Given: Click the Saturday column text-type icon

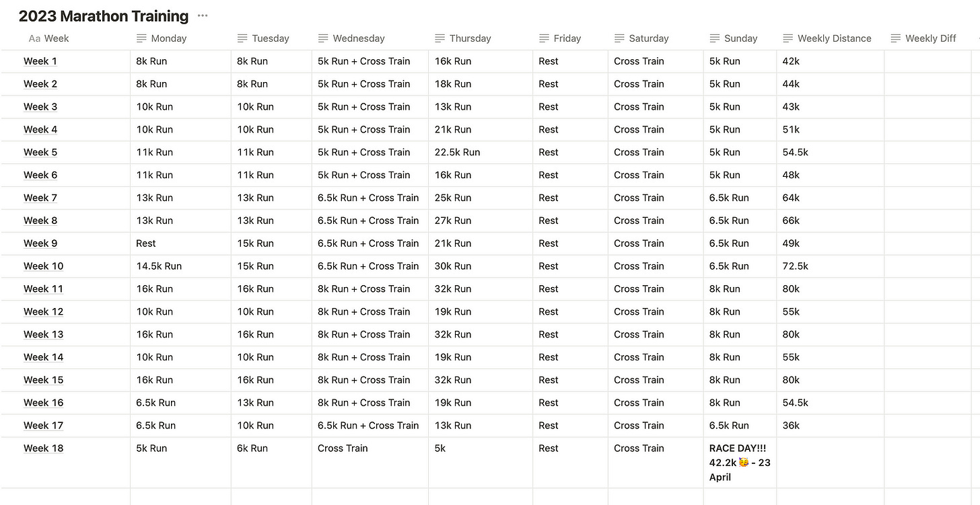Looking at the screenshot, I should (x=619, y=38).
